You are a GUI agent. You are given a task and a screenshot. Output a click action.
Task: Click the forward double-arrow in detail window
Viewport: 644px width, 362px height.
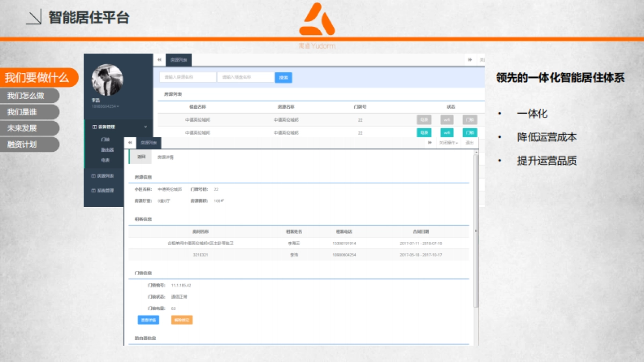[x=429, y=143]
